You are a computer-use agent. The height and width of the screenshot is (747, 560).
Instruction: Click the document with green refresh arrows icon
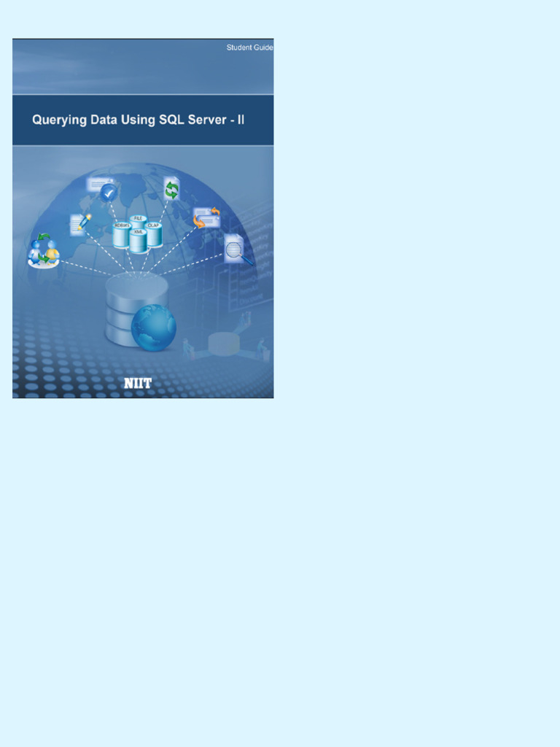point(171,189)
